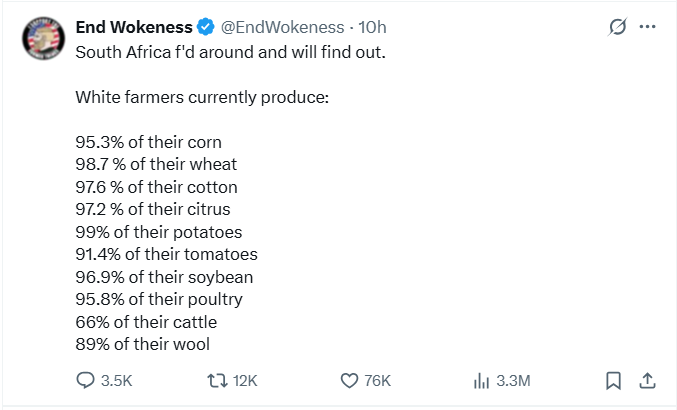Click the "White farmers currently produce:" line
The image size is (677, 410).
[202, 98]
